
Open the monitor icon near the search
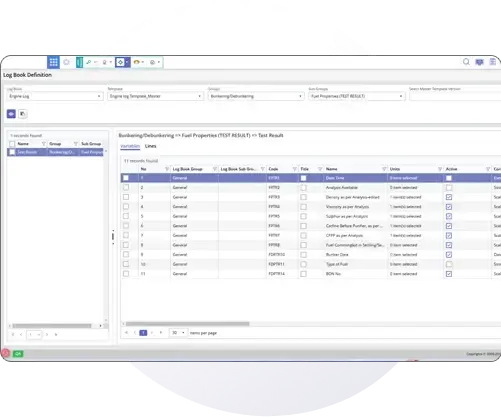click(x=479, y=62)
